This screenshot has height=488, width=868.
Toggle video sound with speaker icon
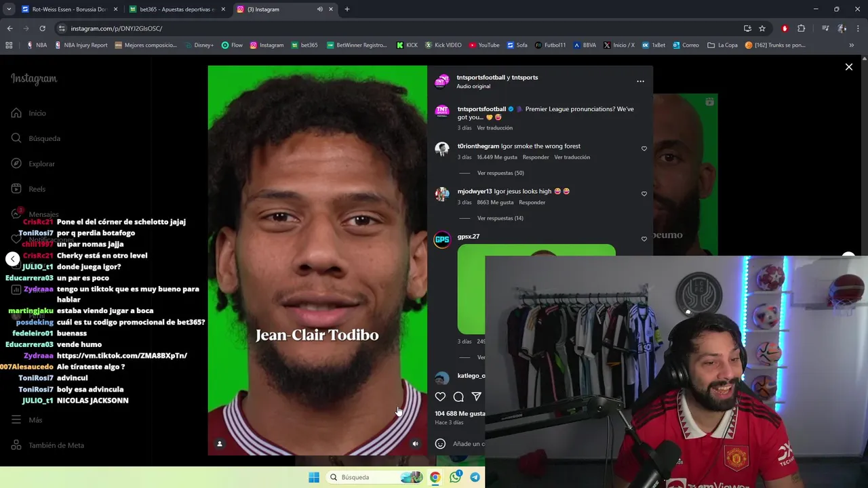tap(416, 444)
